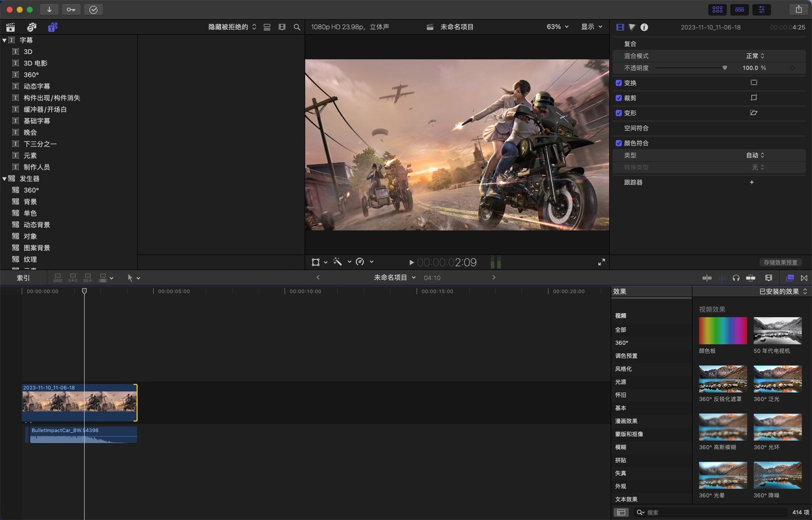
Task: Click the 索引 index button
Action: 23,278
